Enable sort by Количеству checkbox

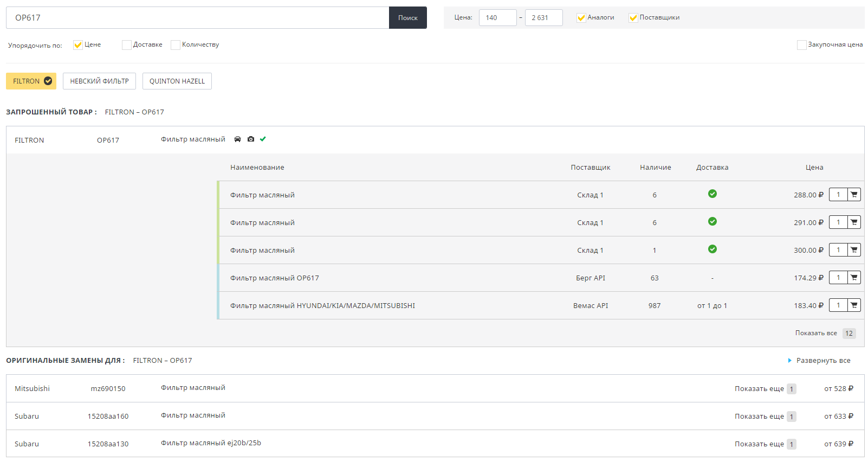click(176, 45)
